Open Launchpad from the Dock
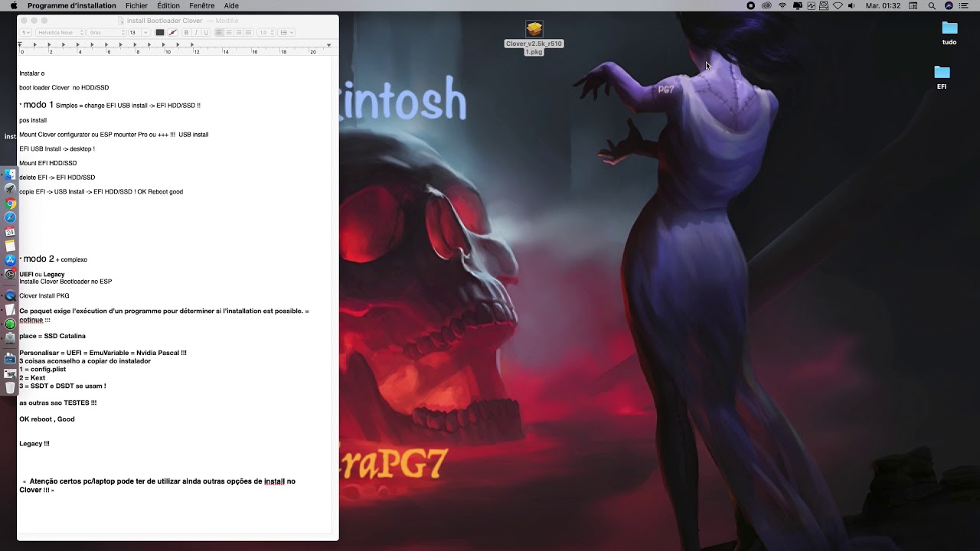 pyautogui.click(x=11, y=189)
